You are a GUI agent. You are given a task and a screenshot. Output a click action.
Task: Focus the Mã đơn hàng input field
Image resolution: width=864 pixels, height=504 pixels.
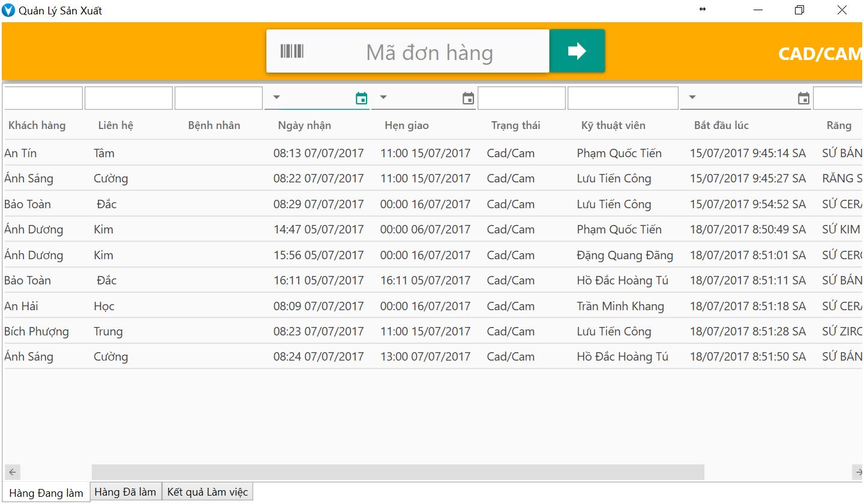pos(429,52)
